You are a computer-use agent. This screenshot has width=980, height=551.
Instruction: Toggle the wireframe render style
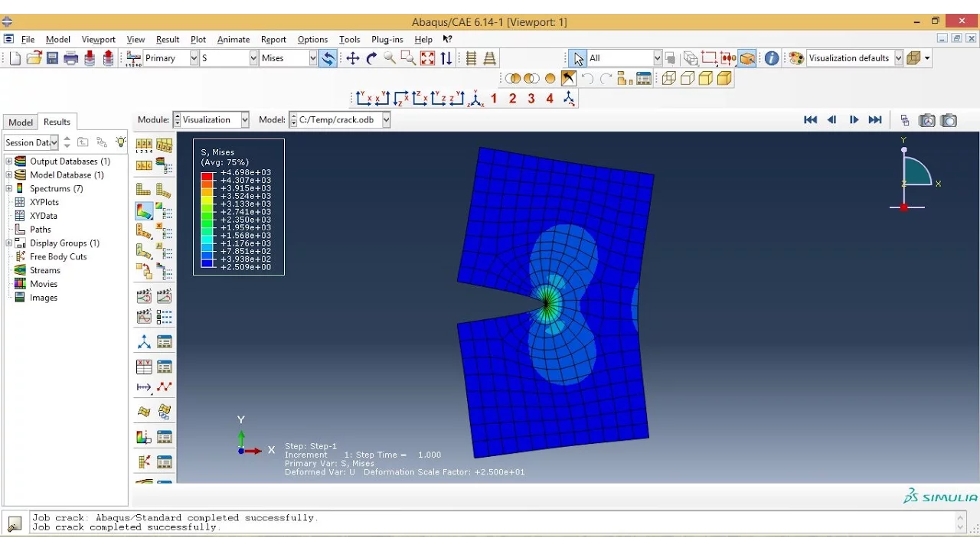click(x=669, y=79)
